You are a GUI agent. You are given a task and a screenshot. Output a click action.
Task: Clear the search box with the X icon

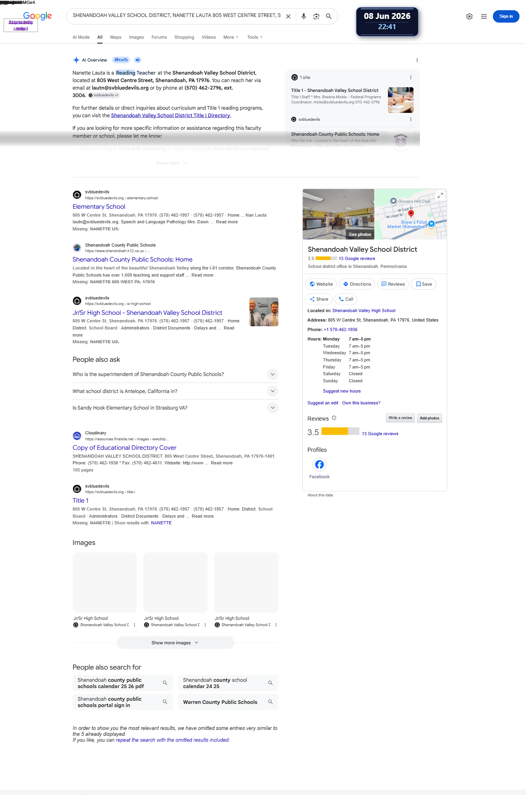pos(288,17)
